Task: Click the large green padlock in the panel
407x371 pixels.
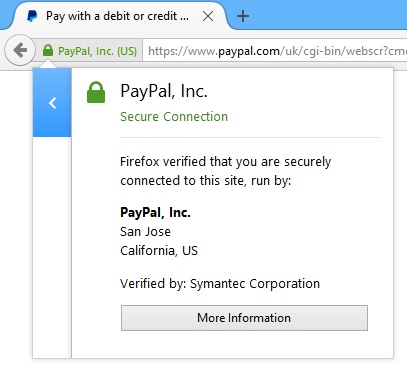Action: click(96, 92)
